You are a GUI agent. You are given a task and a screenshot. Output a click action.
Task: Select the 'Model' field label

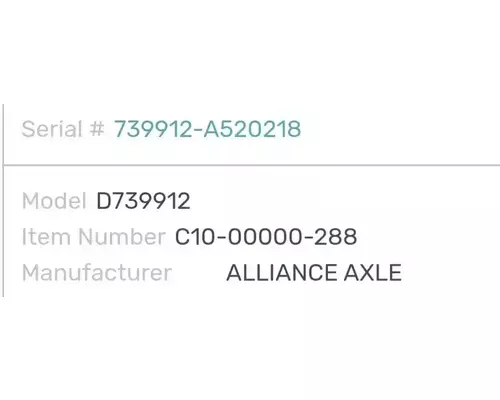[x=54, y=201]
